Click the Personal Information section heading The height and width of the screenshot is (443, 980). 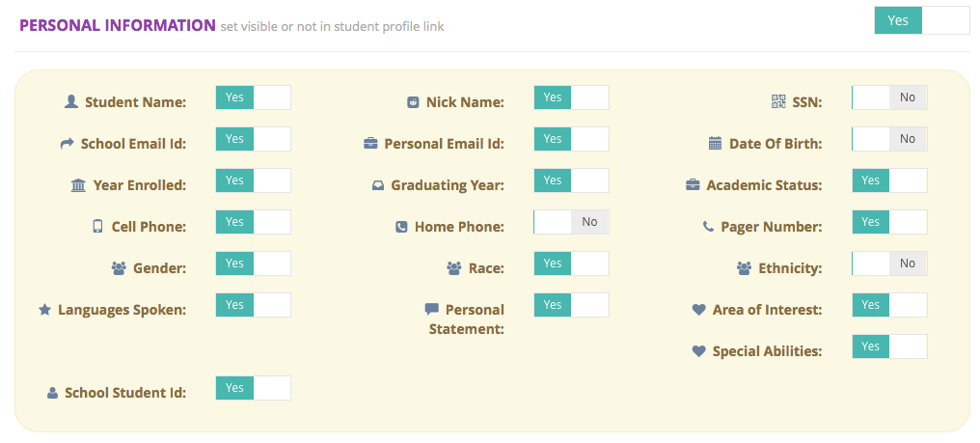(x=118, y=25)
